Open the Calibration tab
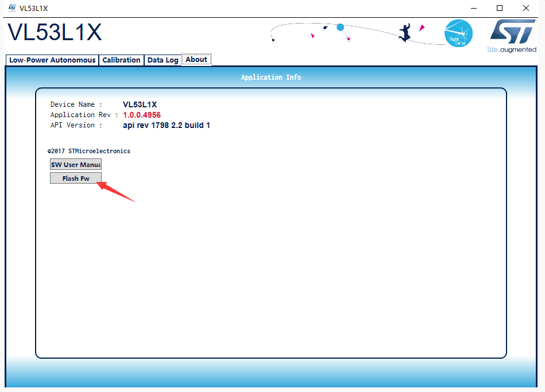 coord(121,60)
